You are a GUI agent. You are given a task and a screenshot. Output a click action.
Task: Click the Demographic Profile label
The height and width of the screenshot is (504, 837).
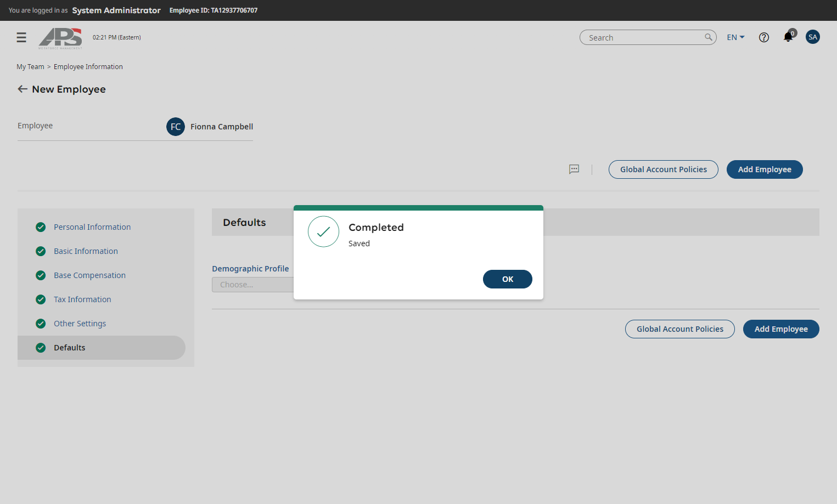coord(250,269)
